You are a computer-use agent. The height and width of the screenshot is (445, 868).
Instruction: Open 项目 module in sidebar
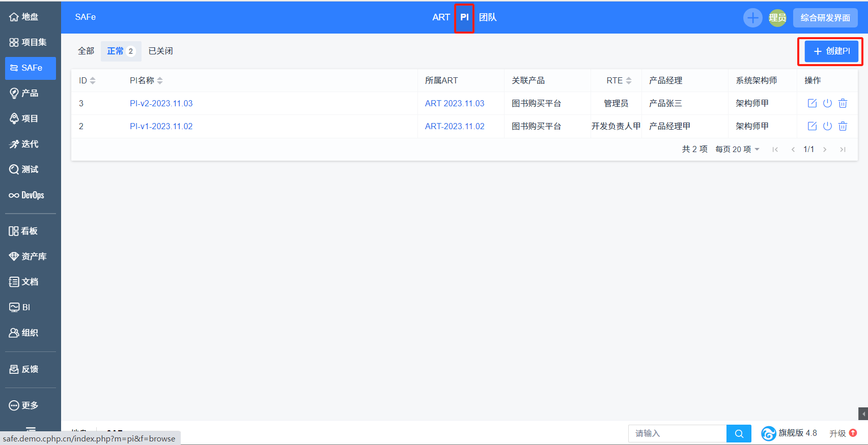(x=30, y=118)
